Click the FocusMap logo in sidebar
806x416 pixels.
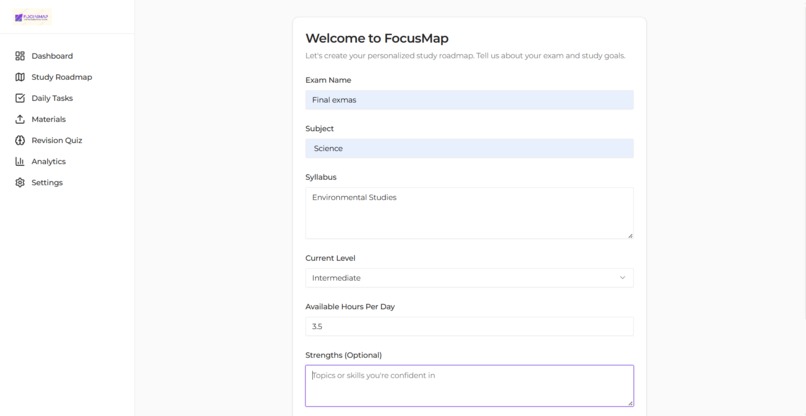[x=32, y=17]
